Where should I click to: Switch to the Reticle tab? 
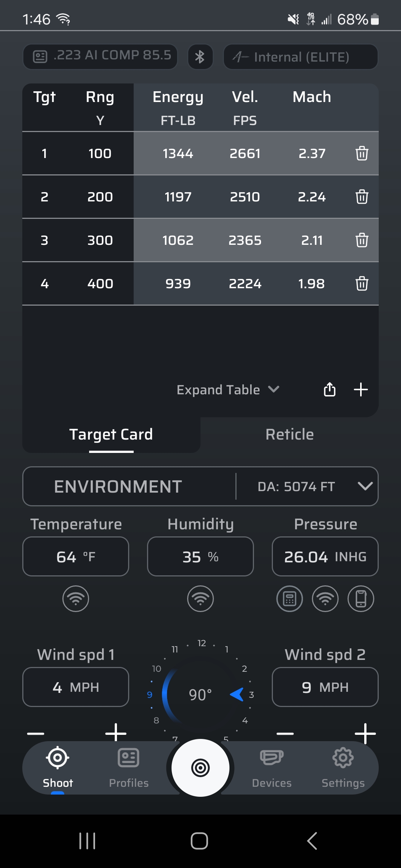click(x=290, y=434)
